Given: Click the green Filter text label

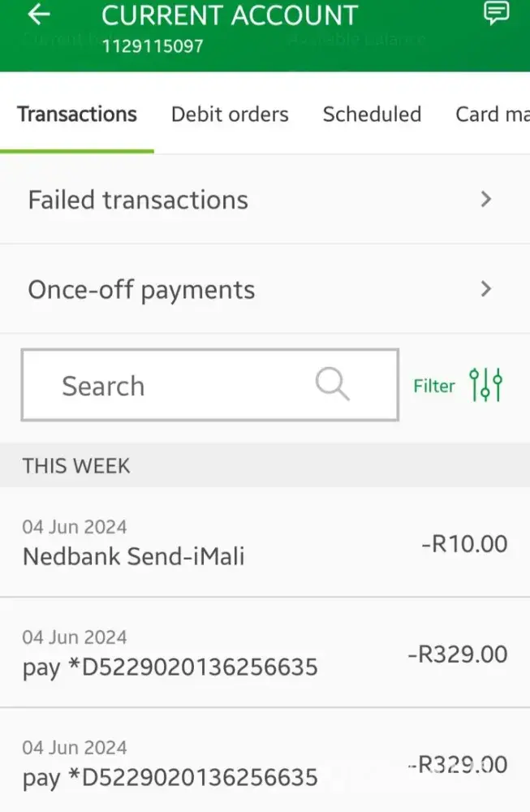Looking at the screenshot, I should click(434, 386).
